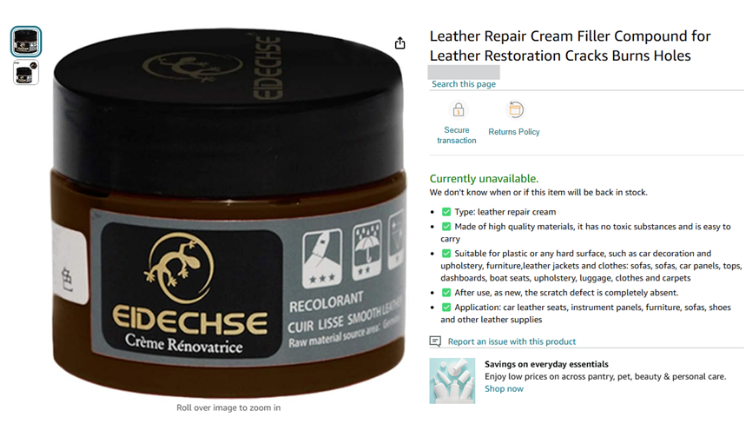Click the checkmark beside After use bullet
The width and height of the screenshot is (749, 421).
click(446, 292)
